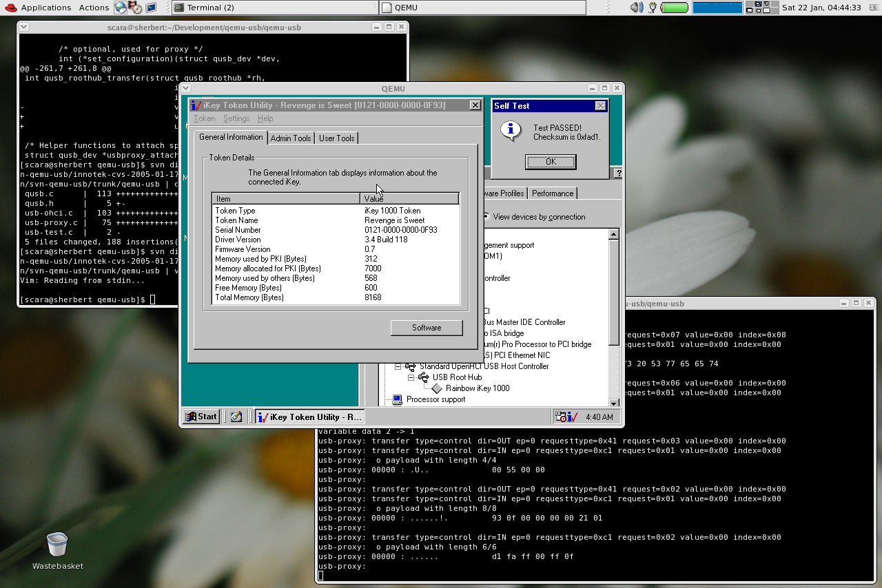Click the Value column header

[x=411, y=199]
